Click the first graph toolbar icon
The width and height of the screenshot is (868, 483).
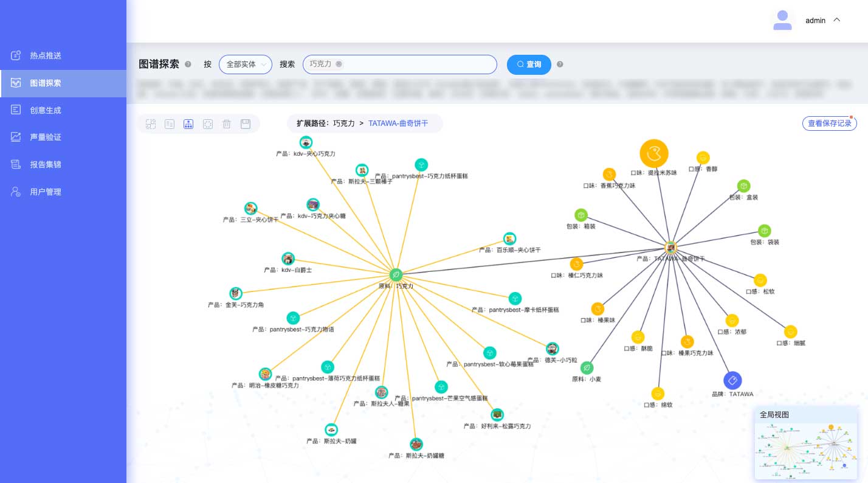[x=151, y=124]
